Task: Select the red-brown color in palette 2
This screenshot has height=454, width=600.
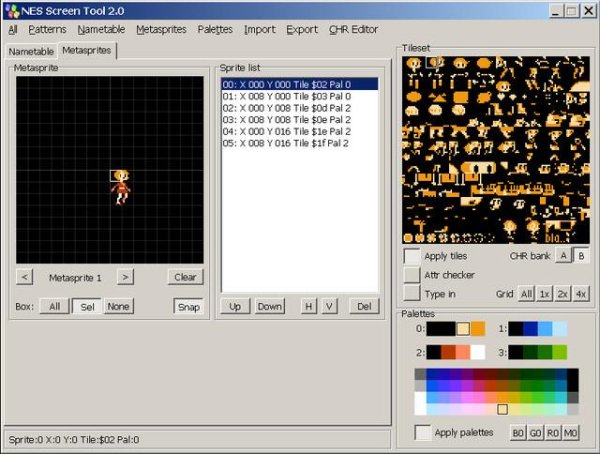Action: coord(448,352)
